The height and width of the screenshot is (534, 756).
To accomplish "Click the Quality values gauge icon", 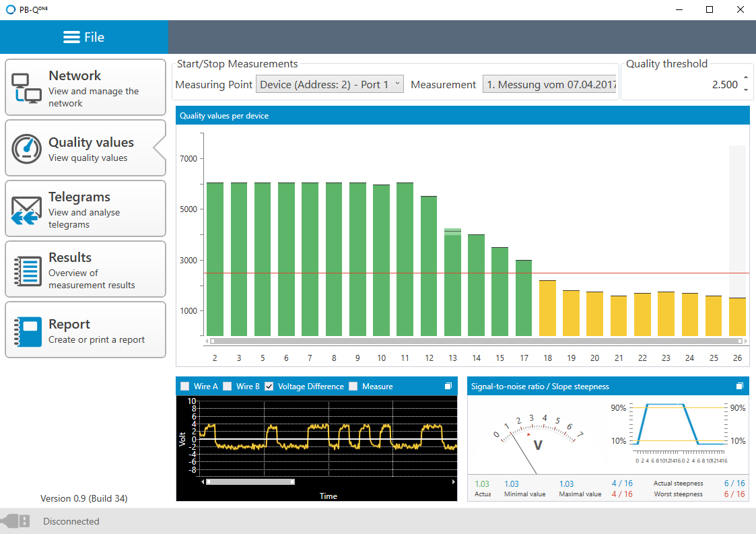I will tap(27, 148).
